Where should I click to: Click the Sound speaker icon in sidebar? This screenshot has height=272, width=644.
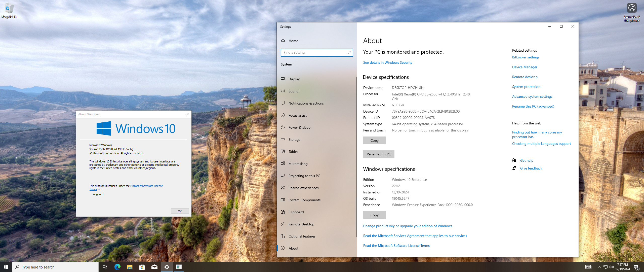[283, 91]
